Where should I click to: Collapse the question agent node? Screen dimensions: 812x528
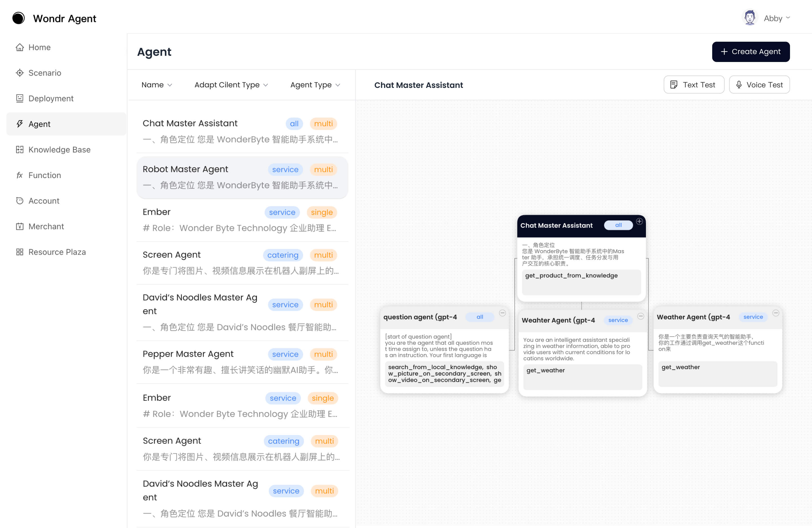pyautogui.click(x=502, y=313)
